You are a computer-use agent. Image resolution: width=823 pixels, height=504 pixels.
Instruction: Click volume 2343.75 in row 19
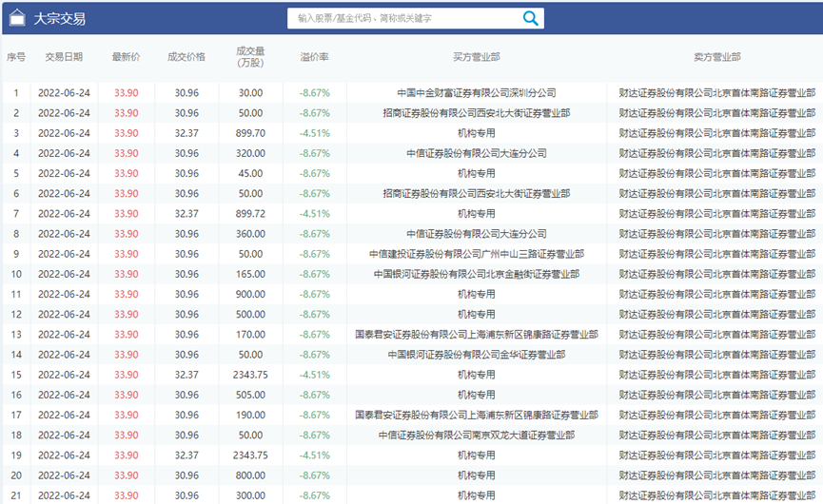pos(250,456)
